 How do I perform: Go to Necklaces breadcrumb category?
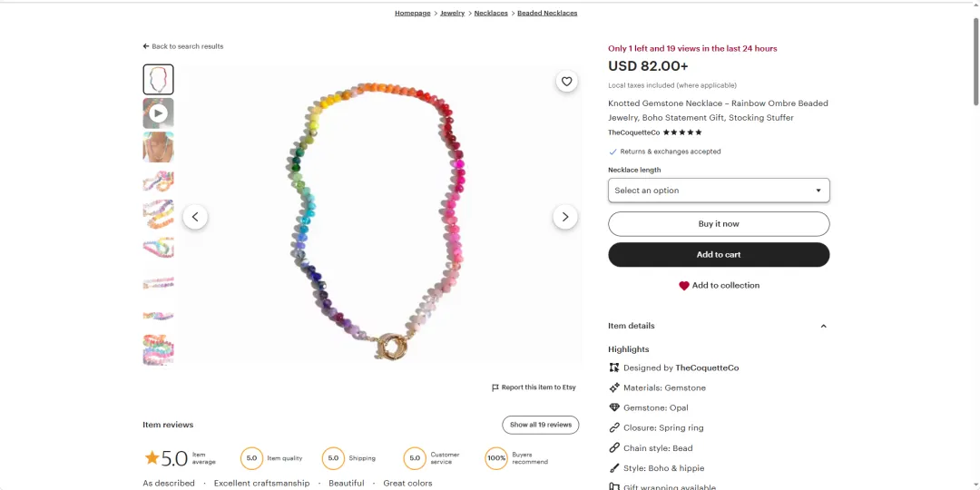click(x=491, y=14)
